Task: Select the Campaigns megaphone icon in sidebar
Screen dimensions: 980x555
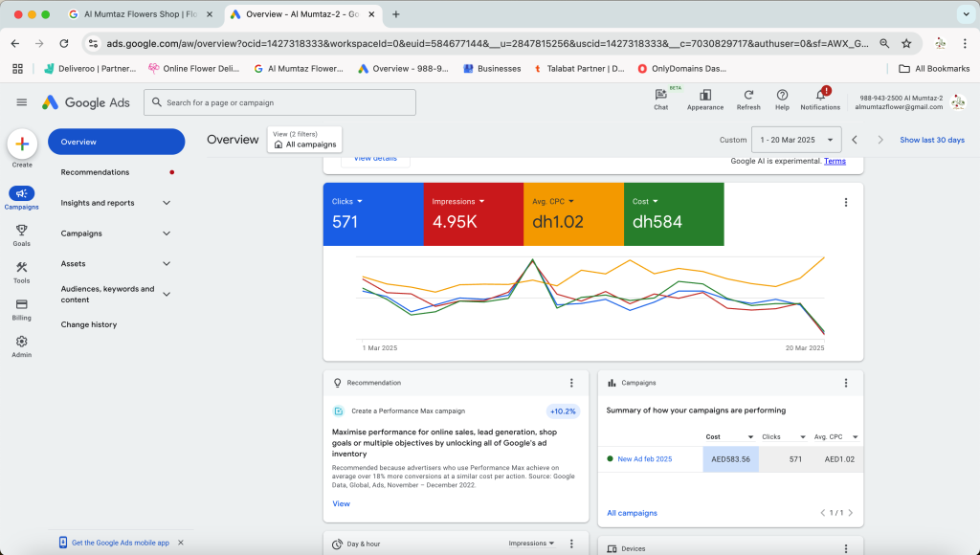Action: (x=22, y=193)
